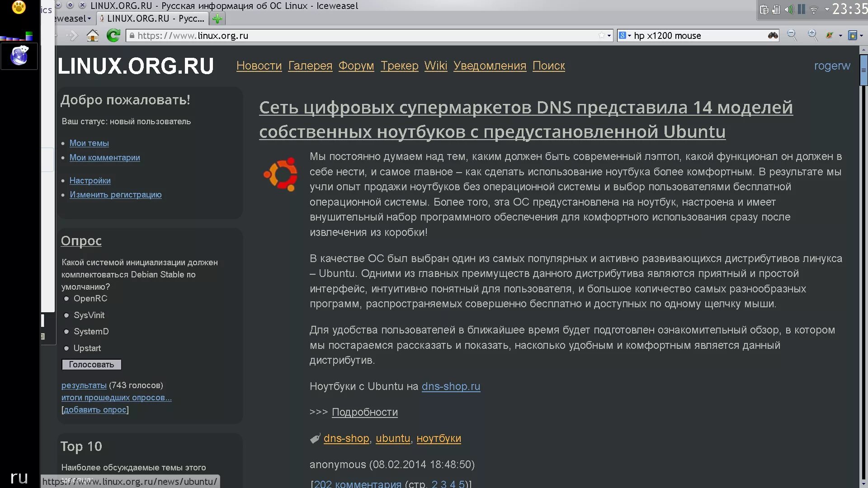Click the Home button in the toolbar
The height and width of the screenshot is (488, 868).
93,36
